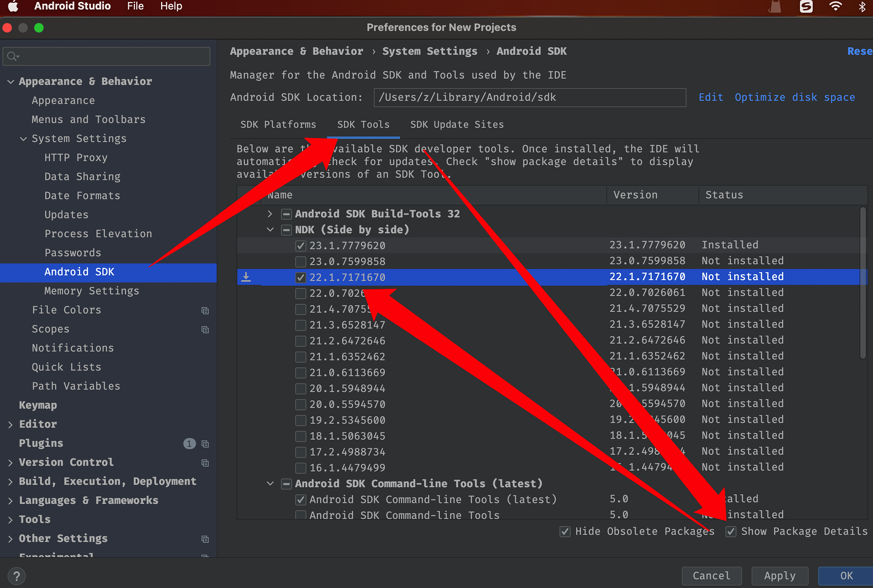Click project-level icon next to Version Control
Image resolution: width=873 pixels, height=588 pixels.
pyautogui.click(x=205, y=463)
